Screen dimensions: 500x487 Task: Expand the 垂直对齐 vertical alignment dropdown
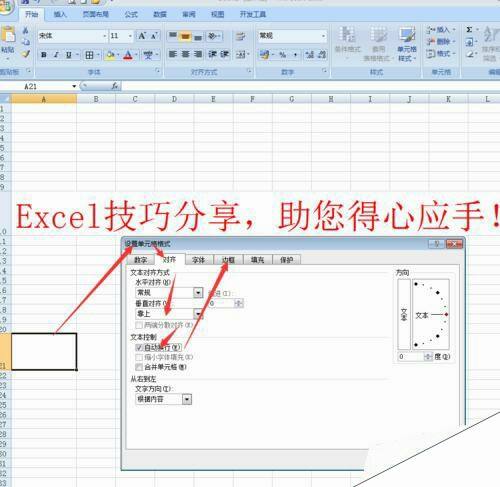click(x=198, y=314)
